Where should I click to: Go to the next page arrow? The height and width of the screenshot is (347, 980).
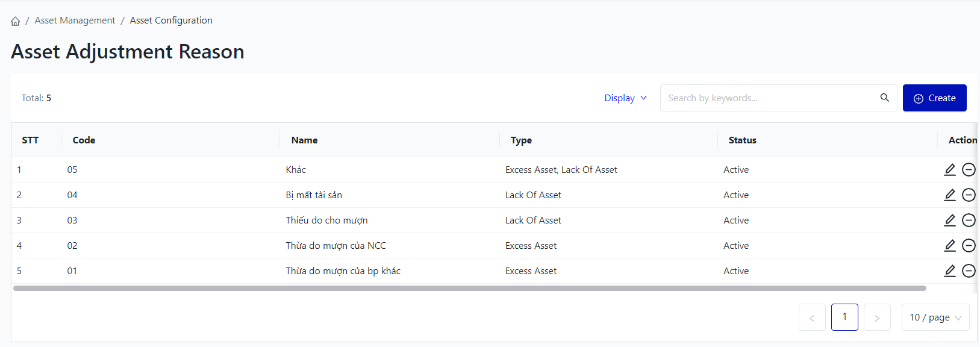click(877, 317)
